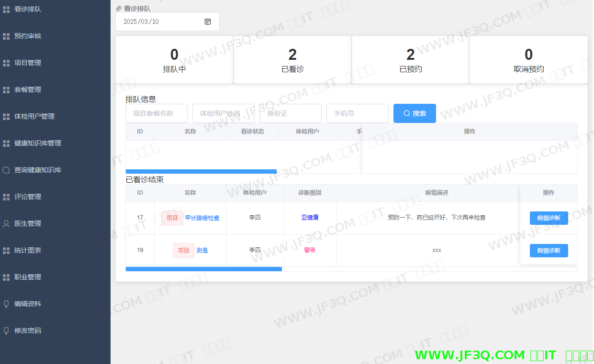Click the icon beside 编辑资料
The image size is (594, 364).
(x=6, y=304)
